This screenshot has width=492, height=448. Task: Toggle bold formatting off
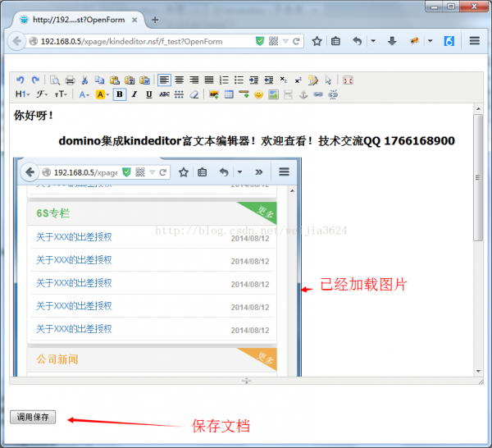(120, 94)
